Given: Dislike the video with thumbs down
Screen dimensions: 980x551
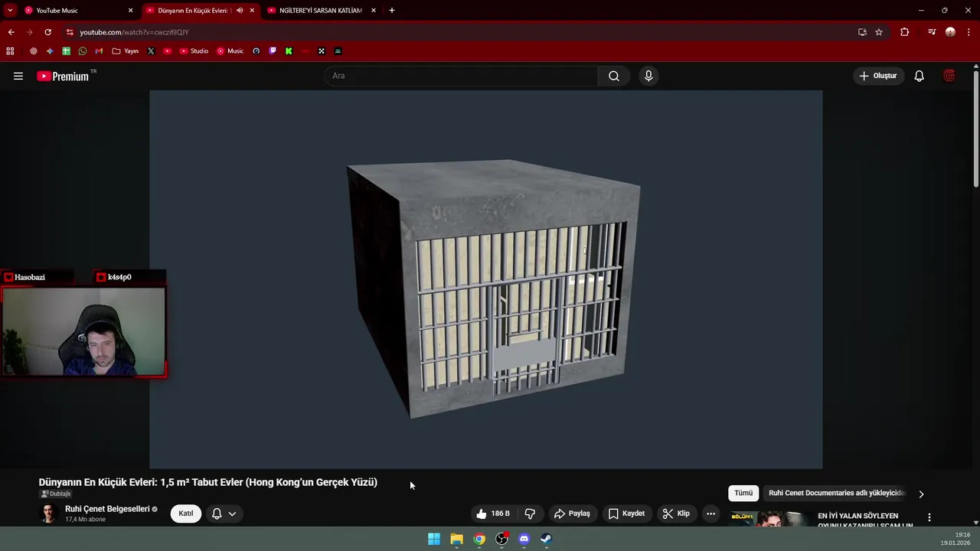Looking at the screenshot, I should (x=530, y=514).
